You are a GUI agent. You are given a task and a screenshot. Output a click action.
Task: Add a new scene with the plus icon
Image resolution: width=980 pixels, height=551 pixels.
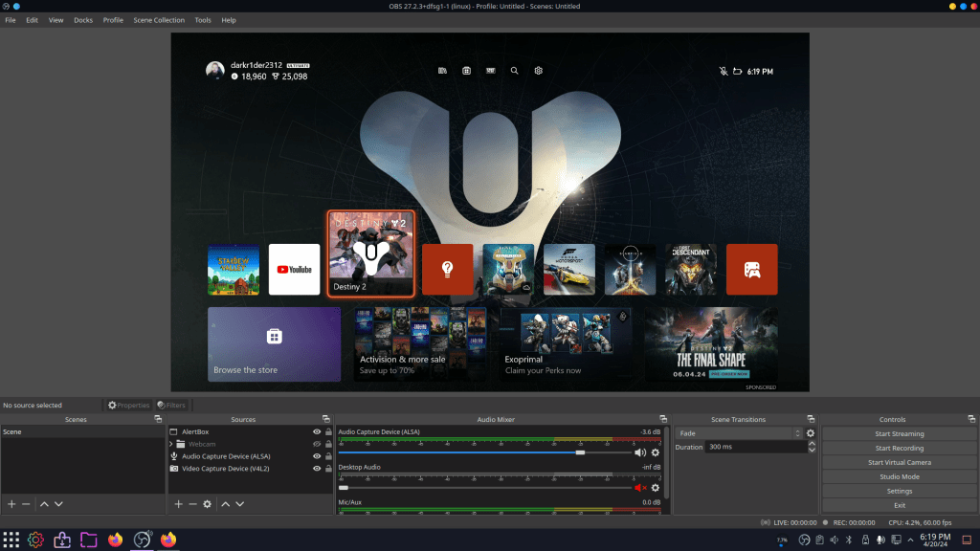[10, 504]
